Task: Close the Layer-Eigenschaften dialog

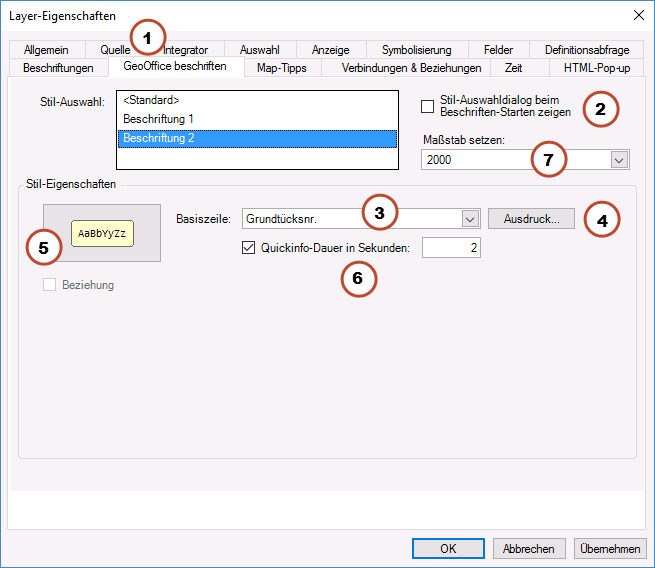Action: tap(638, 15)
